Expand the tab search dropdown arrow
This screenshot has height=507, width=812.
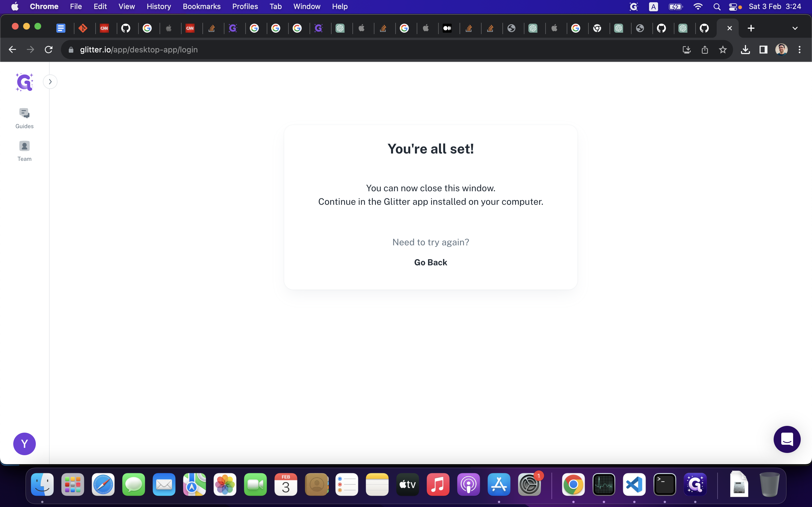click(x=795, y=28)
